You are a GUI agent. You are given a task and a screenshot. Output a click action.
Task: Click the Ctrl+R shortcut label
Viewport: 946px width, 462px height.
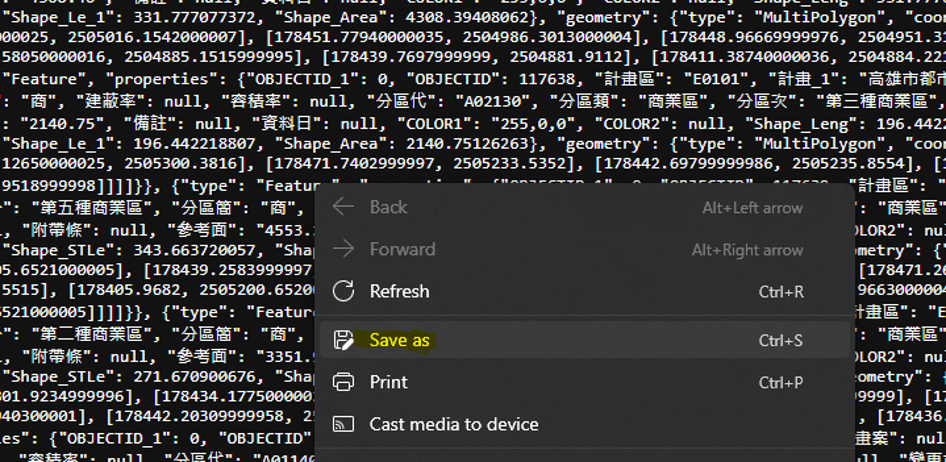coord(780,291)
